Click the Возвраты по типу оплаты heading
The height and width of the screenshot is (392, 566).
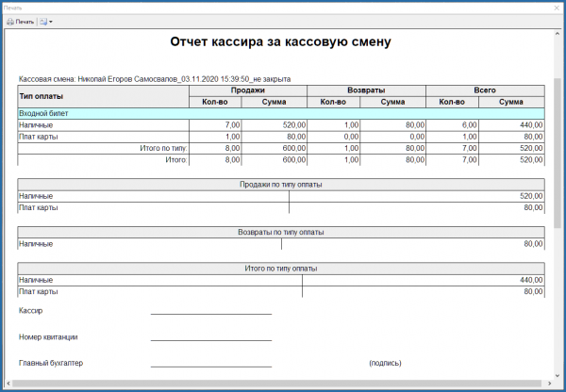click(x=280, y=232)
